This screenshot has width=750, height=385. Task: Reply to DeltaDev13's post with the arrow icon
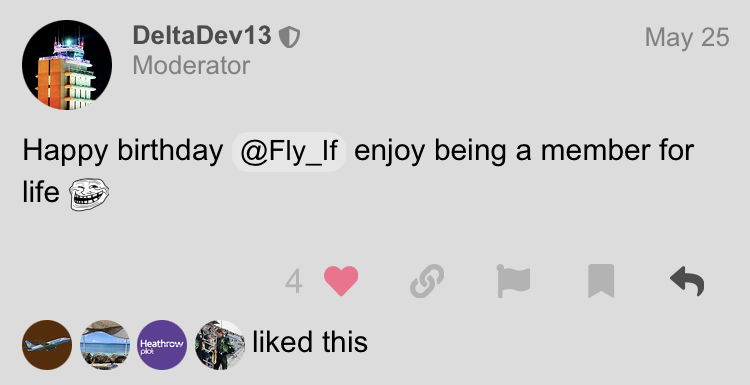pyautogui.click(x=687, y=281)
